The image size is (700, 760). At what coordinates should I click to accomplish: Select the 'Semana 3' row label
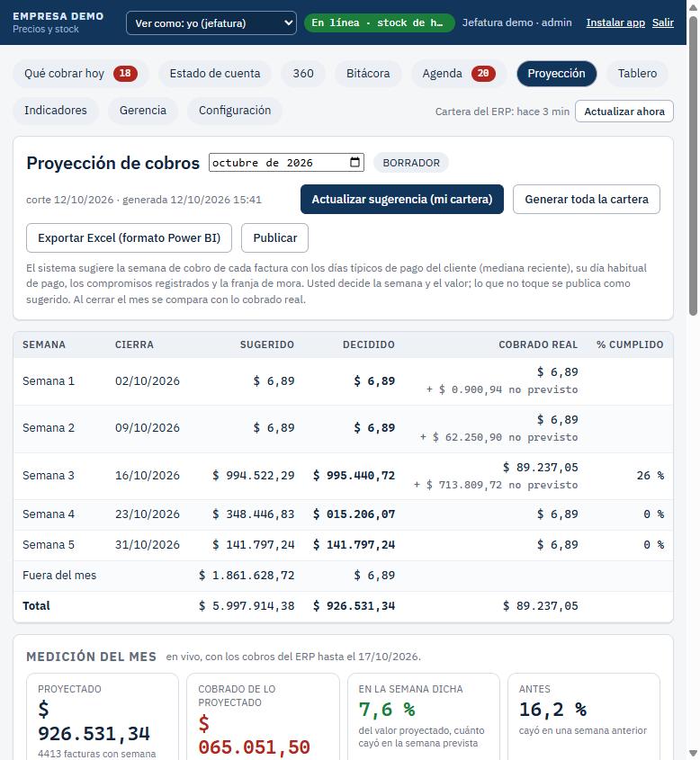[x=49, y=476]
